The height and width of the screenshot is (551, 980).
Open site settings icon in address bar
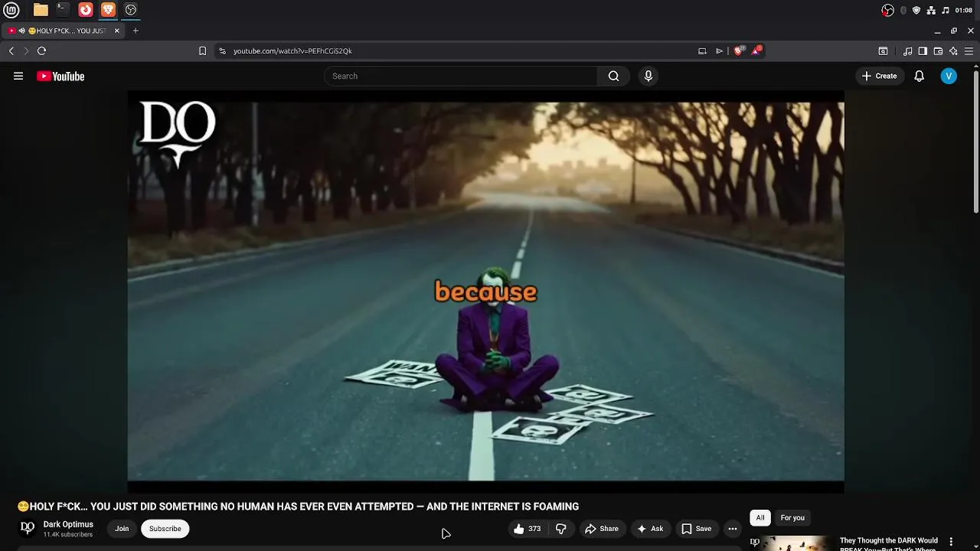point(222,51)
